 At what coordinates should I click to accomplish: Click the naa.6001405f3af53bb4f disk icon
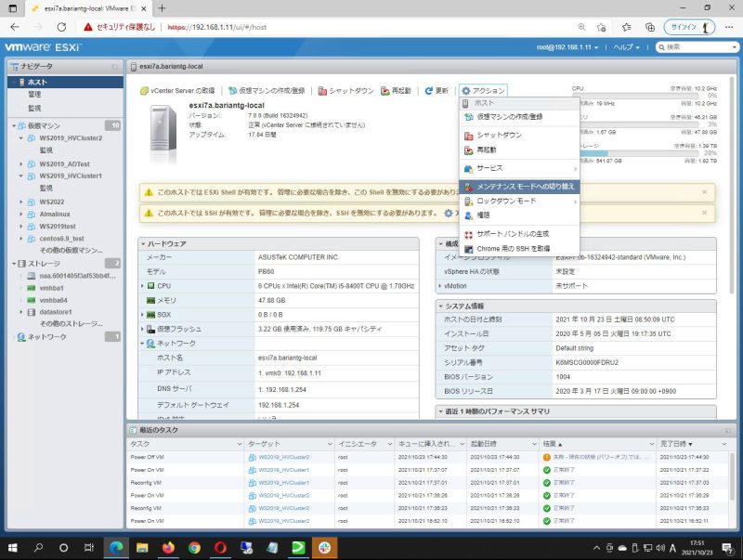pyautogui.click(x=32, y=276)
